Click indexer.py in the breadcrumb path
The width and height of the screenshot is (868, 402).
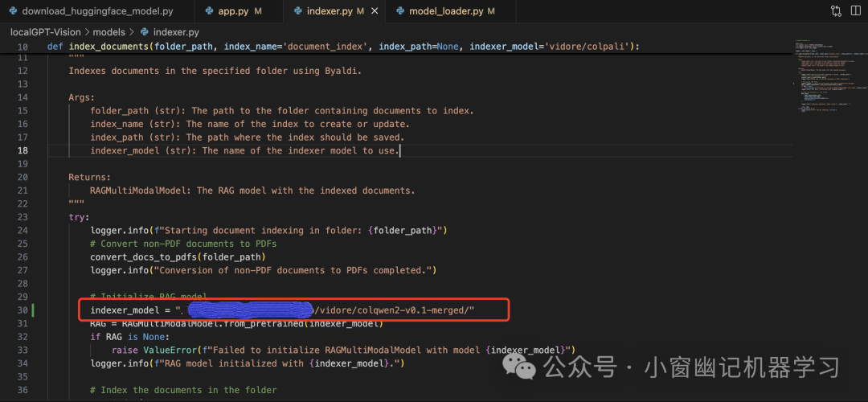(176, 32)
